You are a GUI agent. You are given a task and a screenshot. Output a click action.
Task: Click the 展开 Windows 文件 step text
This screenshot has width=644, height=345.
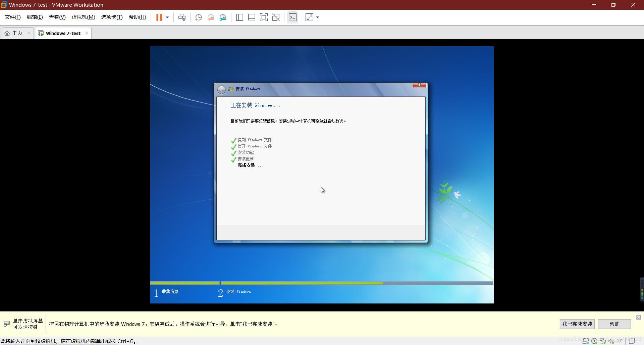255,146
